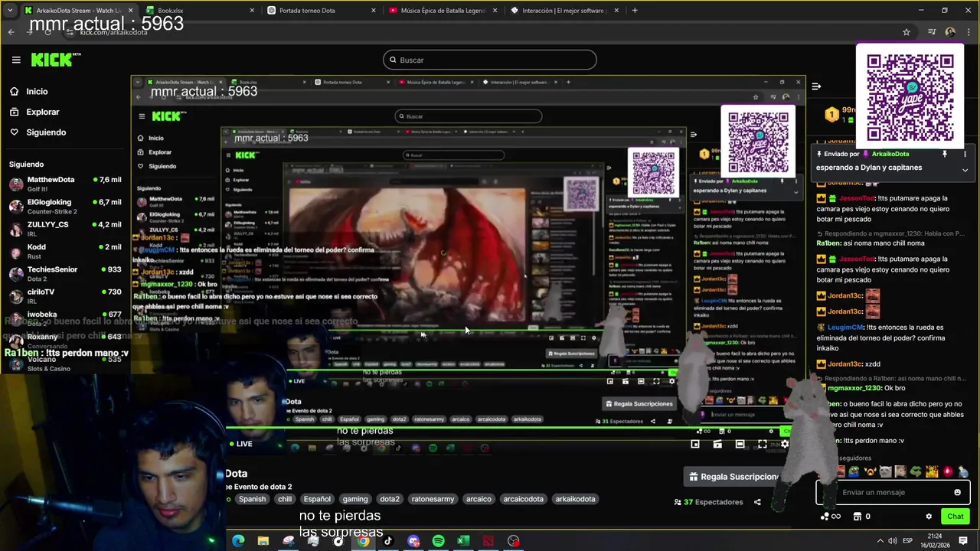Image resolution: width=980 pixels, height=551 pixels.
Task: Bookmark this page with star icon
Action: pyautogui.click(x=906, y=32)
